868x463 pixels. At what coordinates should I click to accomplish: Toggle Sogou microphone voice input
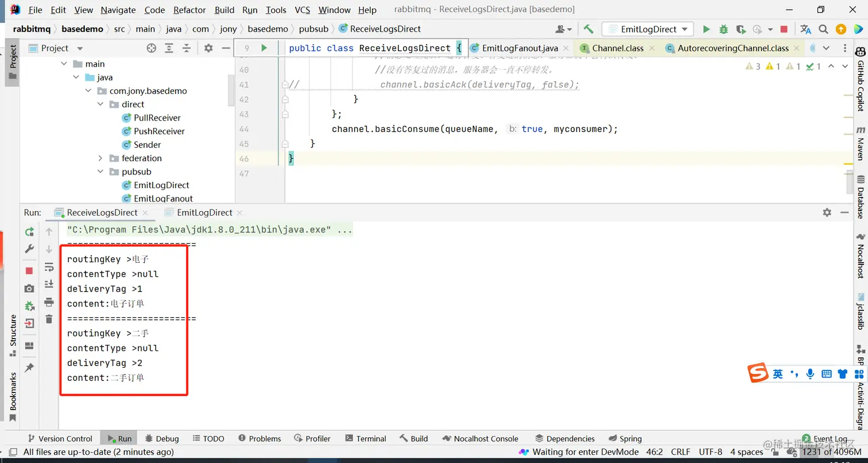tap(810, 374)
